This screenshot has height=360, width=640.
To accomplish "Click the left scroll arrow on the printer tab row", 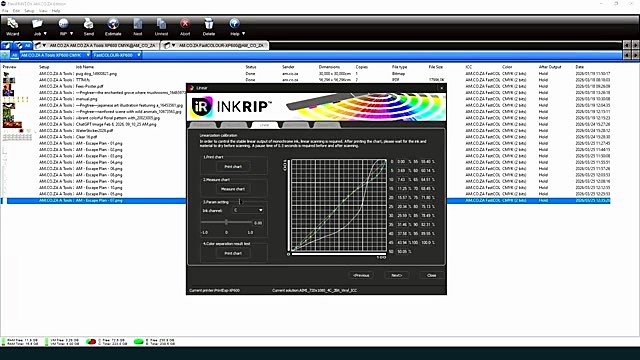I will pyautogui.click(x=627, y=45).
